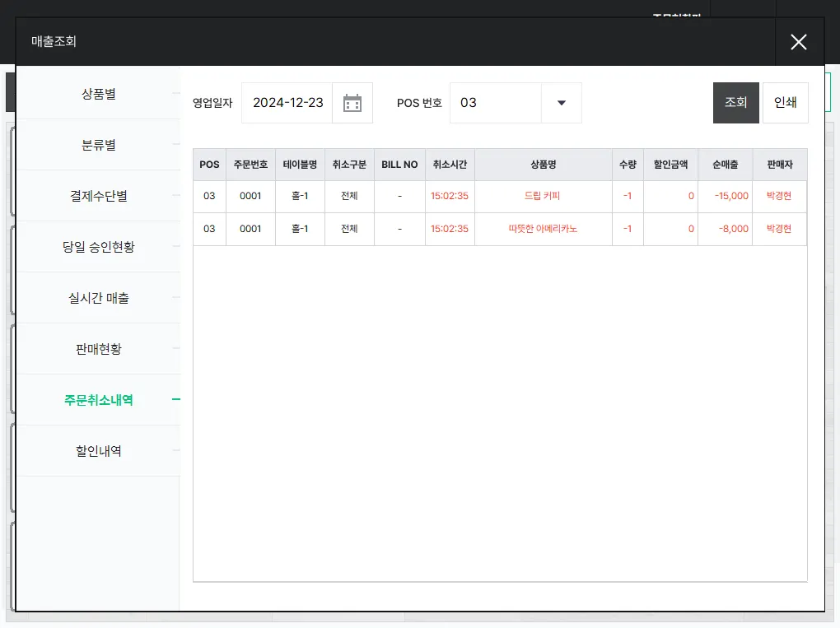
Task: Select the 드립 커피 product cell
Action: click(x=542, y=196)
